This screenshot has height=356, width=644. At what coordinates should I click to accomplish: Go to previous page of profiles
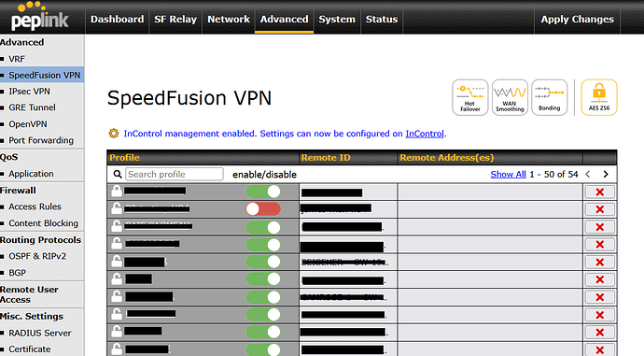(x=588, y=175)
